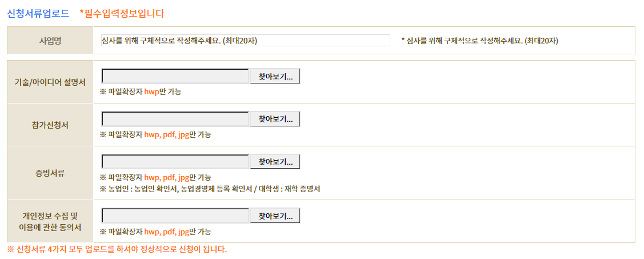644x259 pixels.
Task: Click the hwp-only extension hint
Action: (x=141, y=91)
